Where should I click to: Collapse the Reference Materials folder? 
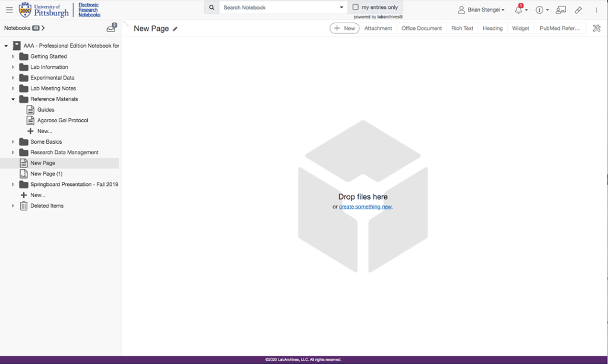[x=13, y=99]
